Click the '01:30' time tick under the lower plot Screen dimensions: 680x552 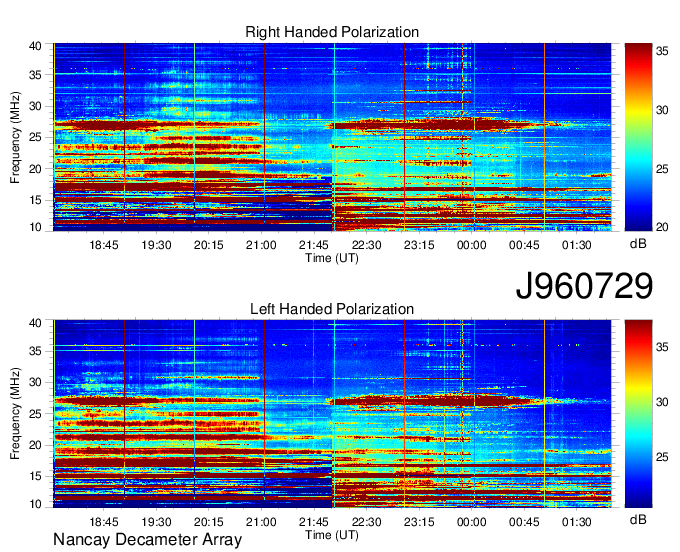(576, 522)
